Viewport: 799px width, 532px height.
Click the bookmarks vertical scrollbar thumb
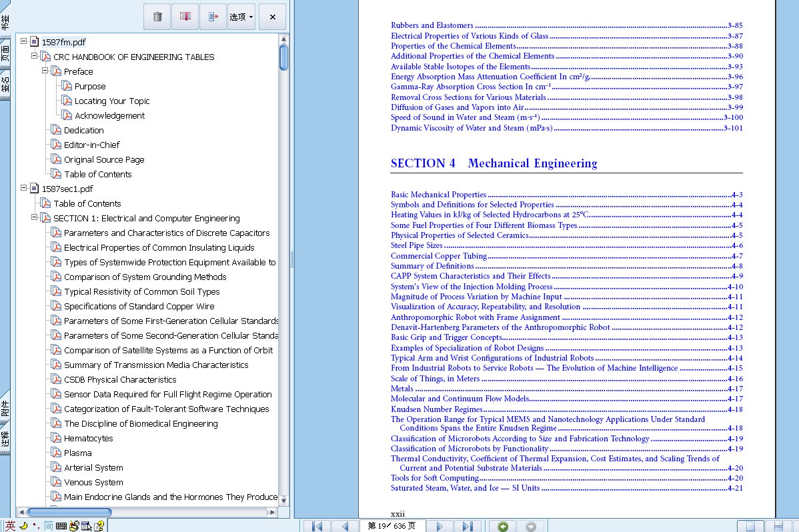[x=284, y=57]
